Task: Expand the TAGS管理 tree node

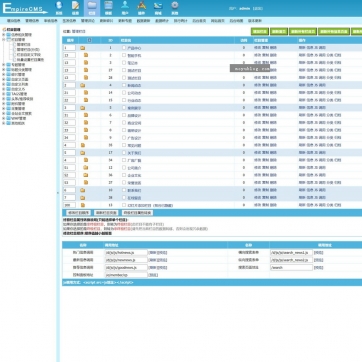Action: tap(4, 94)
